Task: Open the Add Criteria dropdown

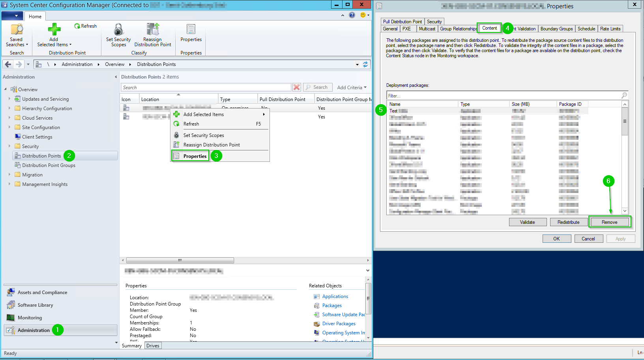Action: click(x=352, y=87)
